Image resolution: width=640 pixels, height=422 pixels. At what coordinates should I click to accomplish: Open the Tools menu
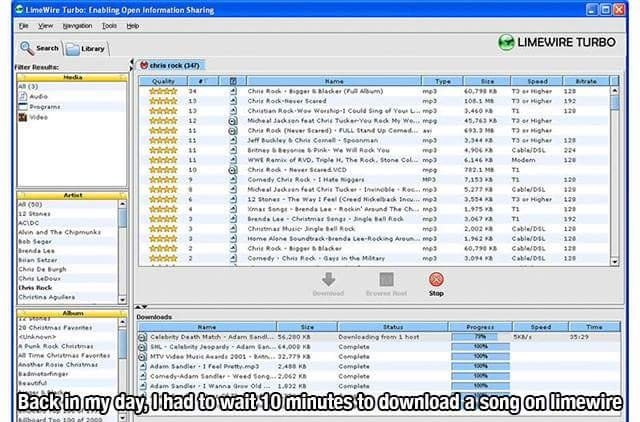pyautogui.click(x=109, y=26)
